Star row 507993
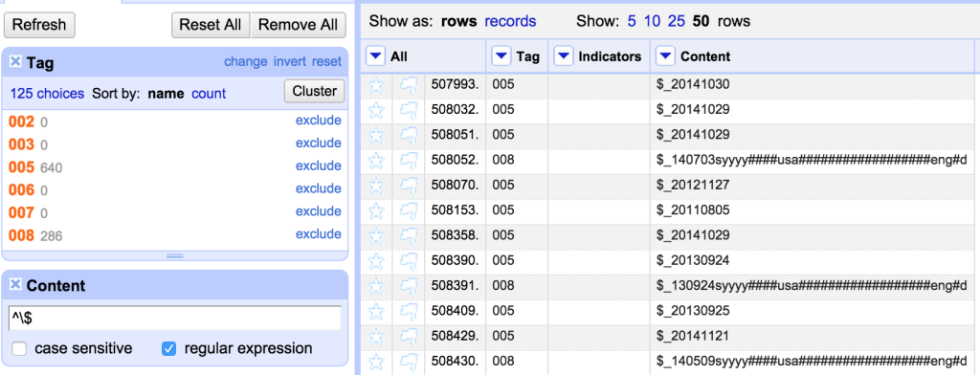This screenshot has height=375, width=980. pyautogui.click(x=376, y=85)
